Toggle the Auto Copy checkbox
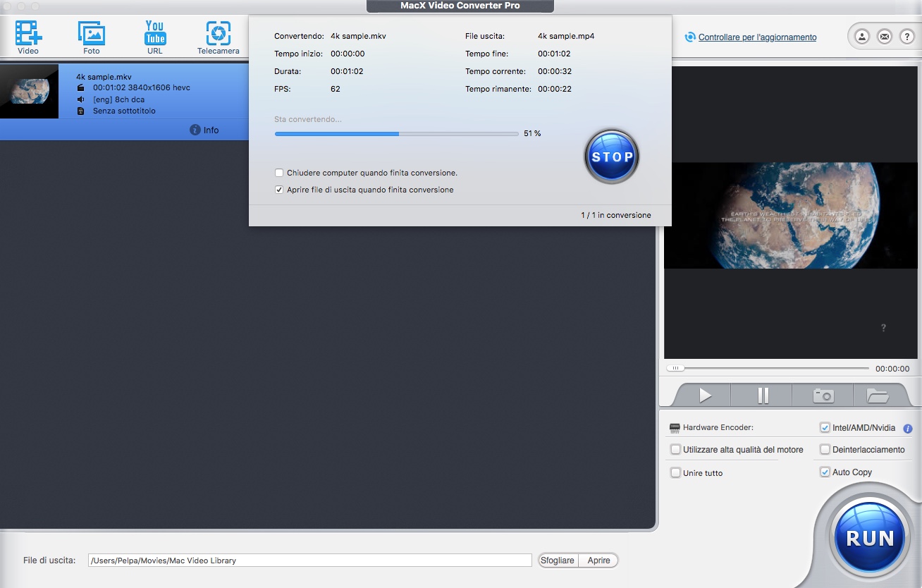The image size is (922, 588). pyautogui.click(x=825, y=472)
